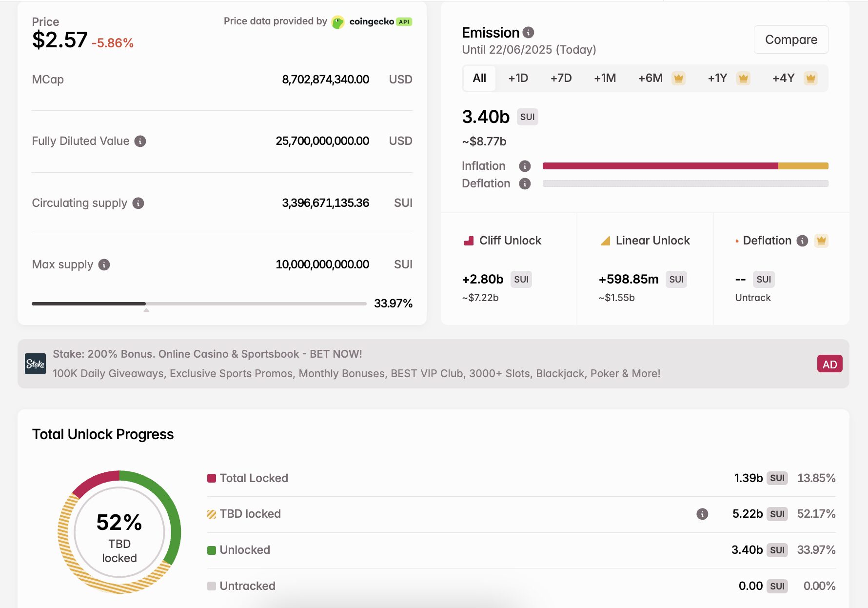Click the Compare button

click(x=791, y=40)
